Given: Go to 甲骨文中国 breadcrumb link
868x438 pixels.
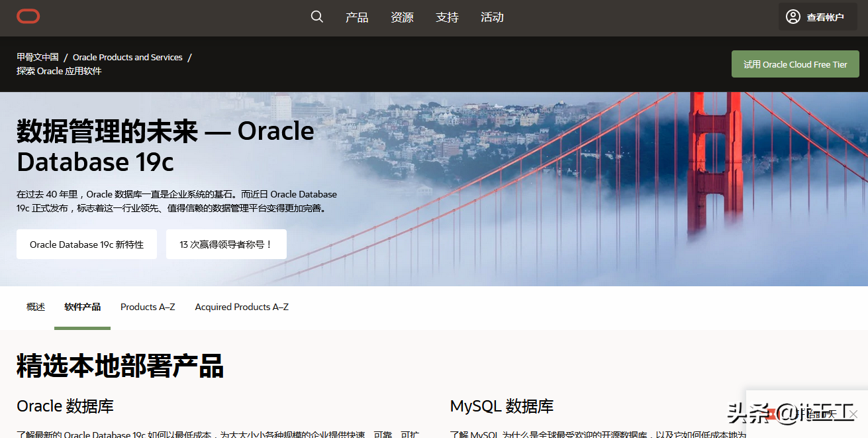Looking at the screenshot, I should [38, 58].
